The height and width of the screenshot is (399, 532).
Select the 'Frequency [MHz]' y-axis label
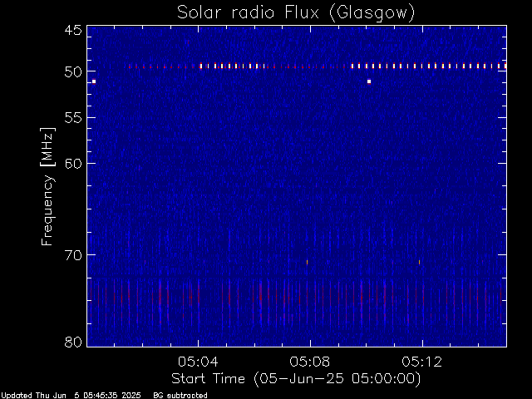(47, 186)
